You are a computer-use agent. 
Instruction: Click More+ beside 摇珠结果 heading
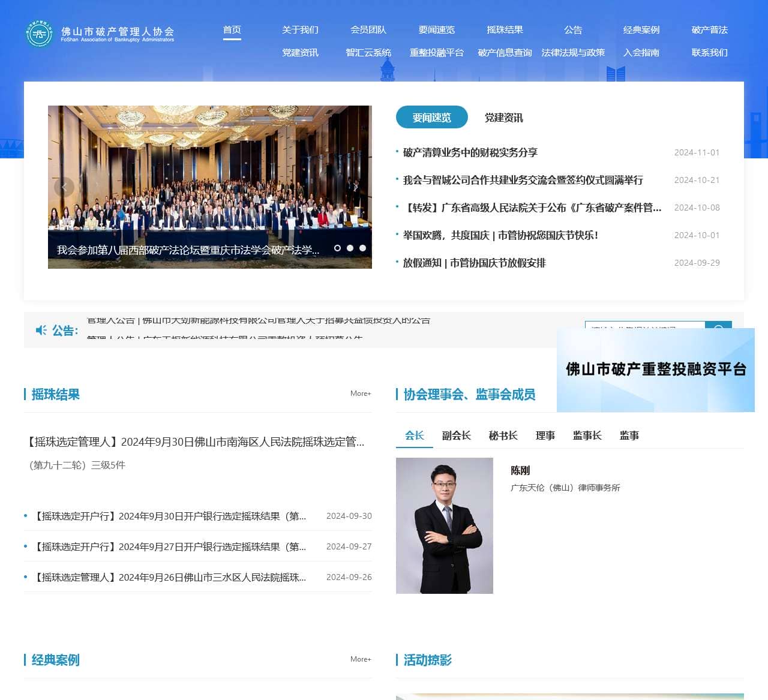pos(361,393)
